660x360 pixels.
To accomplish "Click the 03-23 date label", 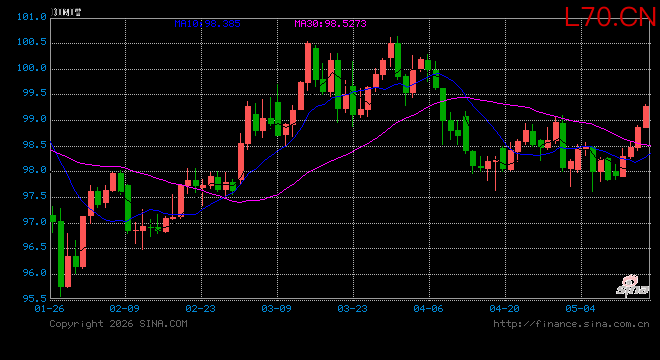I will pos(352,309).
